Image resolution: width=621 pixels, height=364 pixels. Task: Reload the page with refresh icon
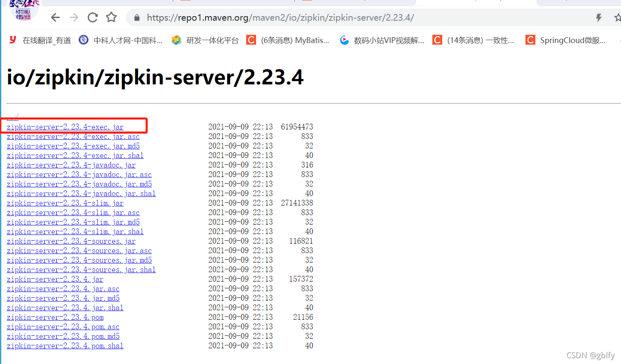point(93,17)
